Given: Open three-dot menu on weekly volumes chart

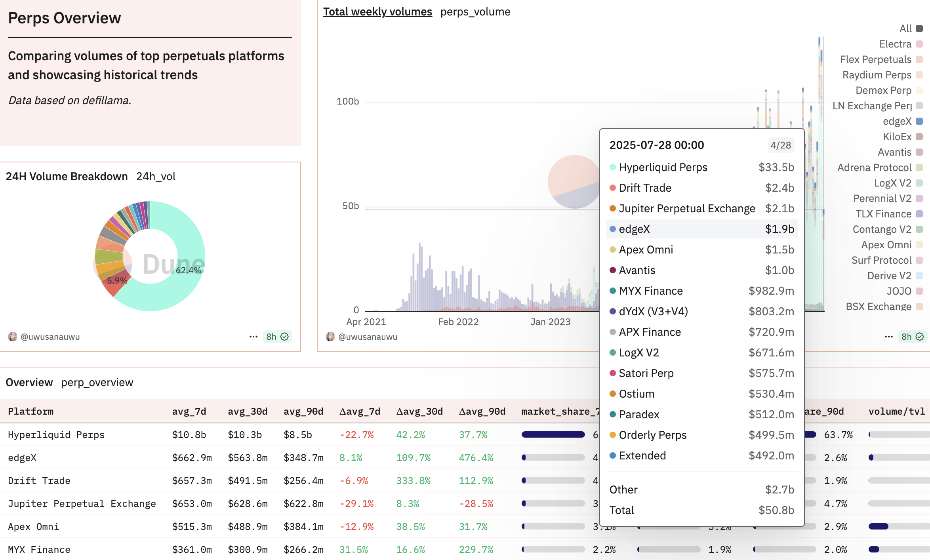Looking at the screenshot, I should click(x=888, y=337).
